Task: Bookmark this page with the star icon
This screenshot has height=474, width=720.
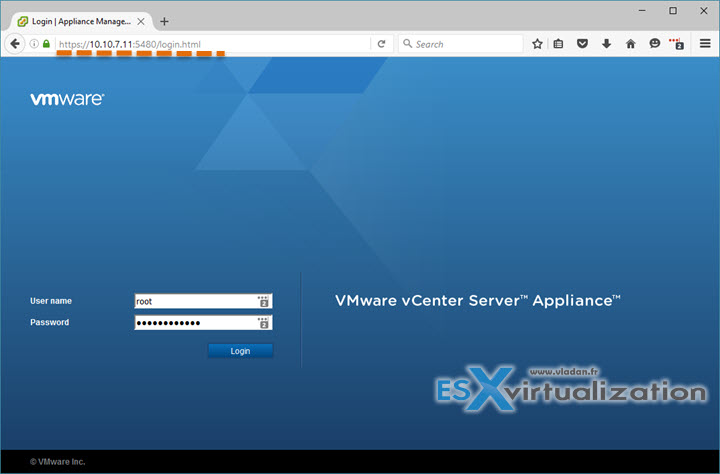Action: pos(537,44)
